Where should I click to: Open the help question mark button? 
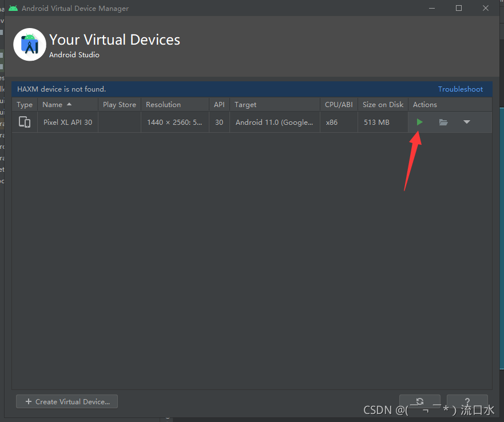pos(467,401)
